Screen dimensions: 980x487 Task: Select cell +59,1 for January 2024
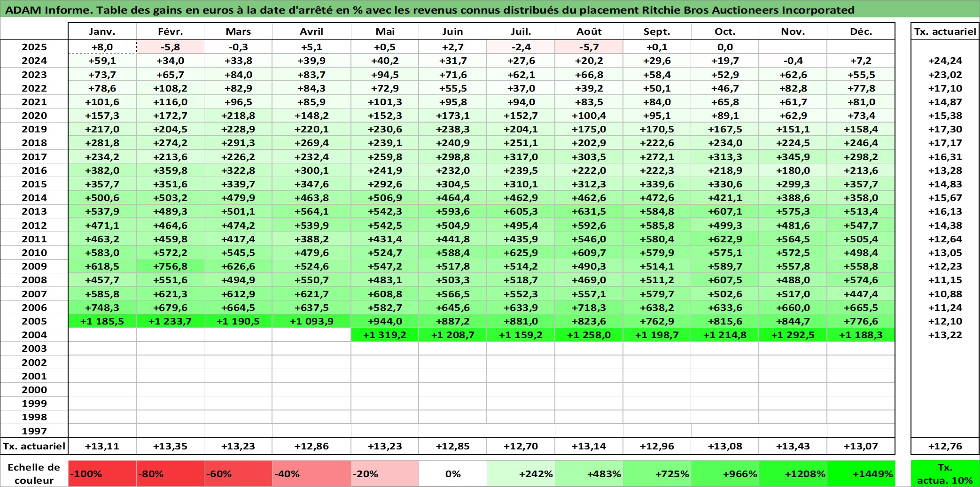point(102,61)
